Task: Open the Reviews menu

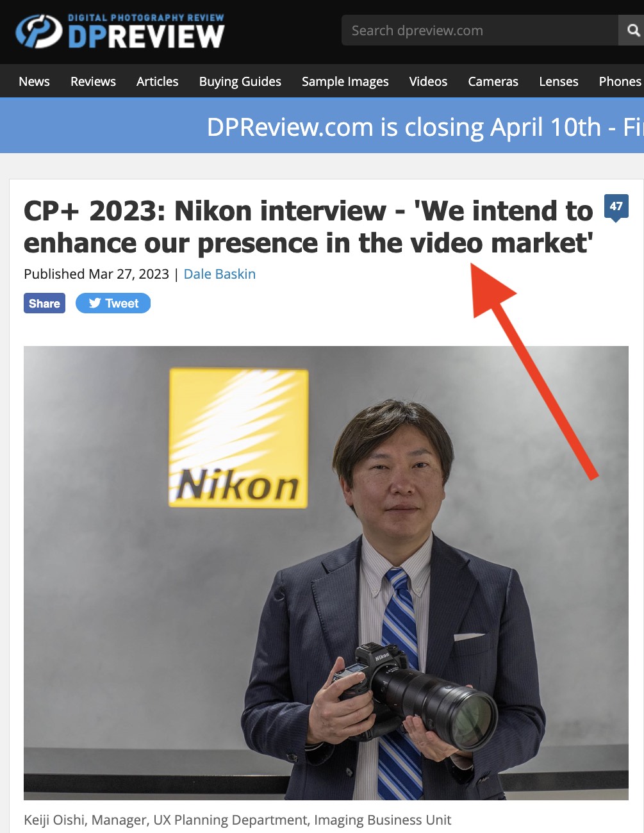Action: (x=93, y=81)
